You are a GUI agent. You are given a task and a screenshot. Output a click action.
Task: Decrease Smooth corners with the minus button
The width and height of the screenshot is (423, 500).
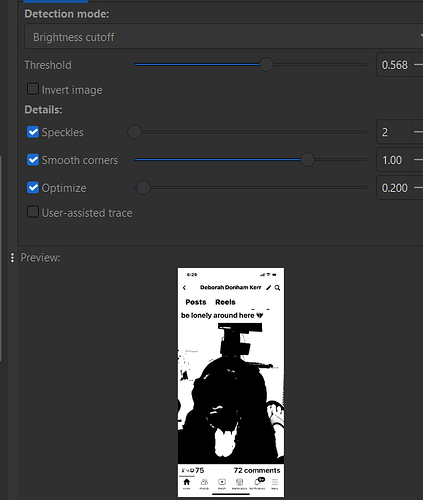419,160
